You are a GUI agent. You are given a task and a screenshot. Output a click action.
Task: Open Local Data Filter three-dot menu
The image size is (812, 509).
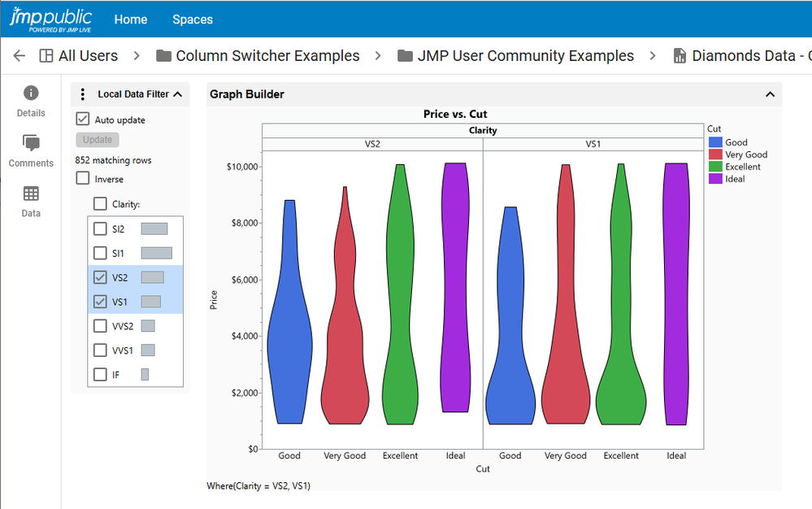(83, 94)
